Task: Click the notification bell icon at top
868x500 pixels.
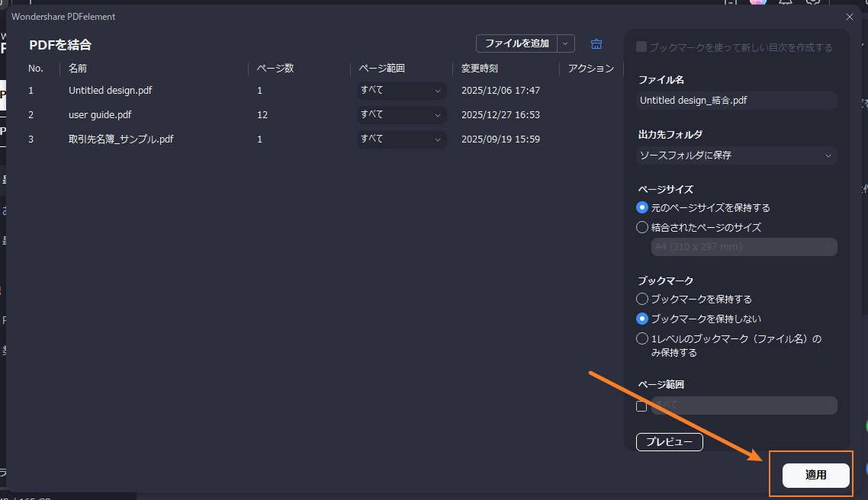Action: pyautogui.click(x=786, y=2)
